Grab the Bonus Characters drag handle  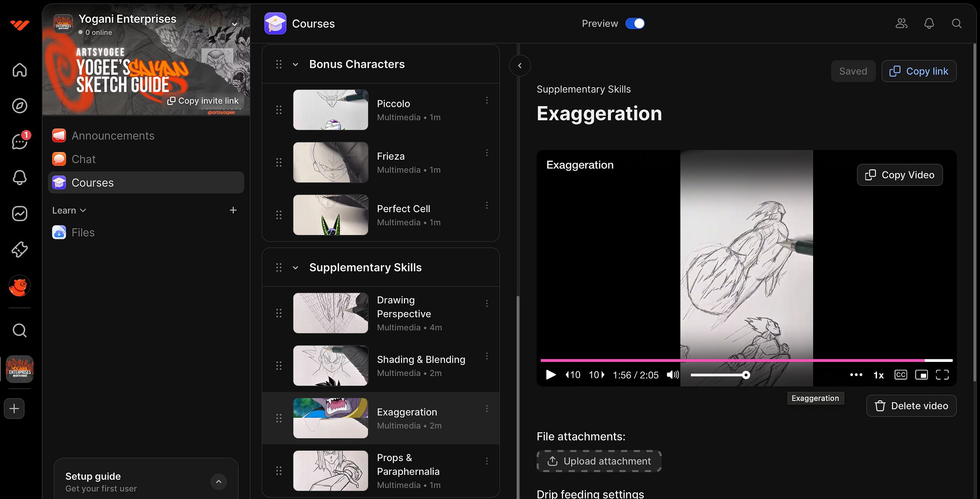point(279,64)
